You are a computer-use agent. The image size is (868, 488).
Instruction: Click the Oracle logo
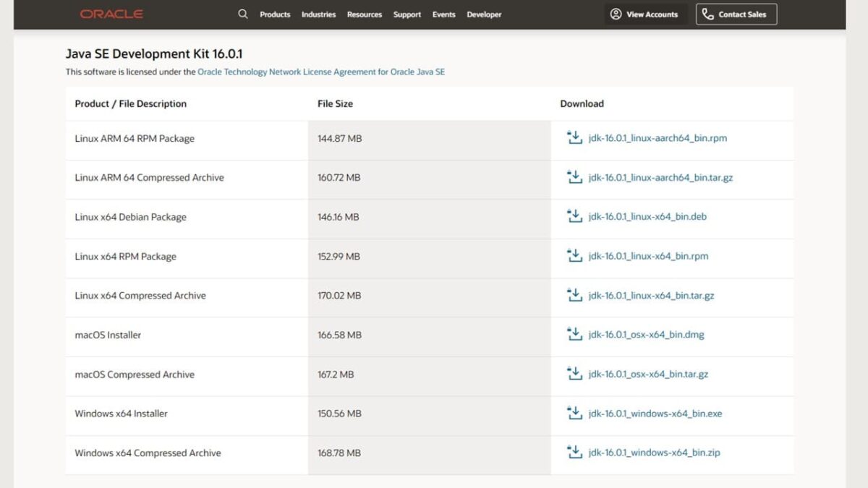point(111,14)
